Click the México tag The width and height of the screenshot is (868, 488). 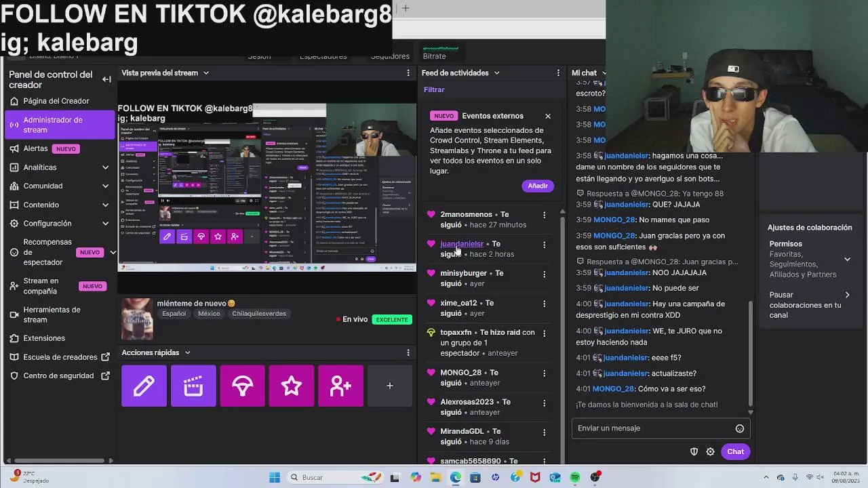point(209,314)
